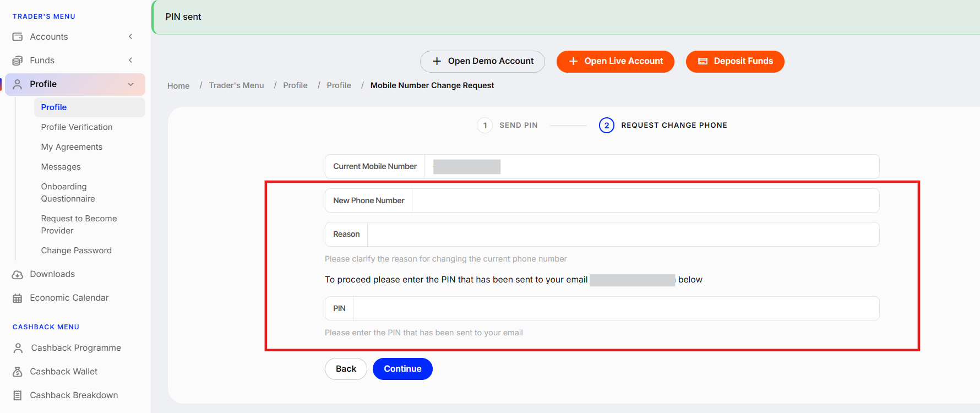Click the Profile person icon in sidebar
The image size is (980, 413).
(18, 84)
